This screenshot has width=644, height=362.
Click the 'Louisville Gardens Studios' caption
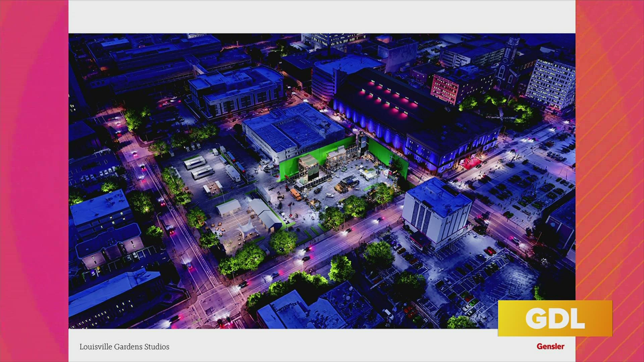coord(124,347)
